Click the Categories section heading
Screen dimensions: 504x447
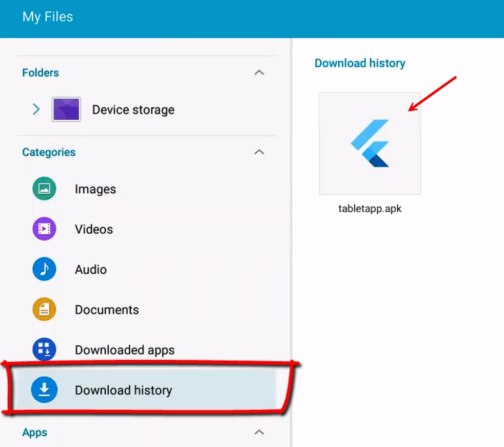49,152
